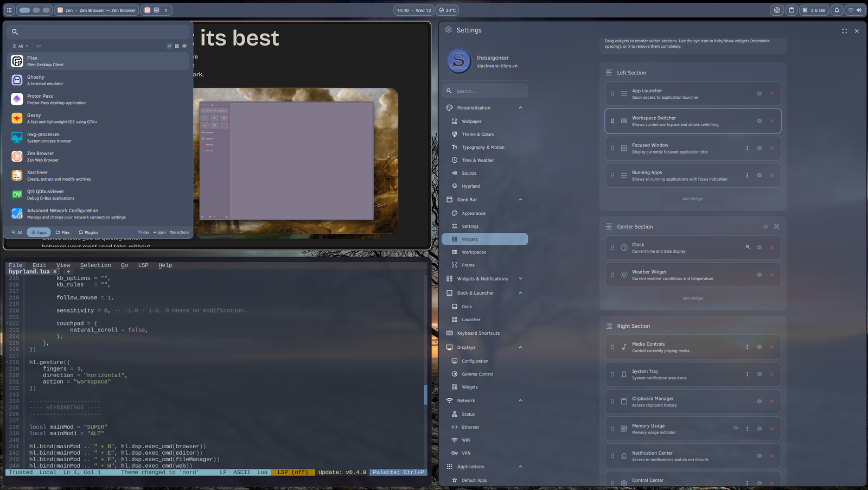
Task: Expand the Widgets & Notifications section
Action: pos(520,279)
